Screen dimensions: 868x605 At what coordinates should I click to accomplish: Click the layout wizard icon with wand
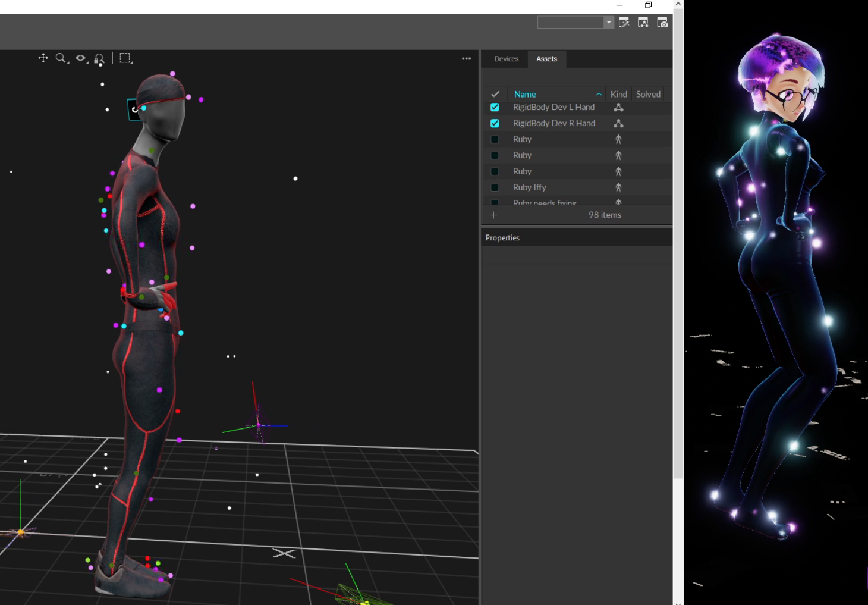tap(624, 23)
